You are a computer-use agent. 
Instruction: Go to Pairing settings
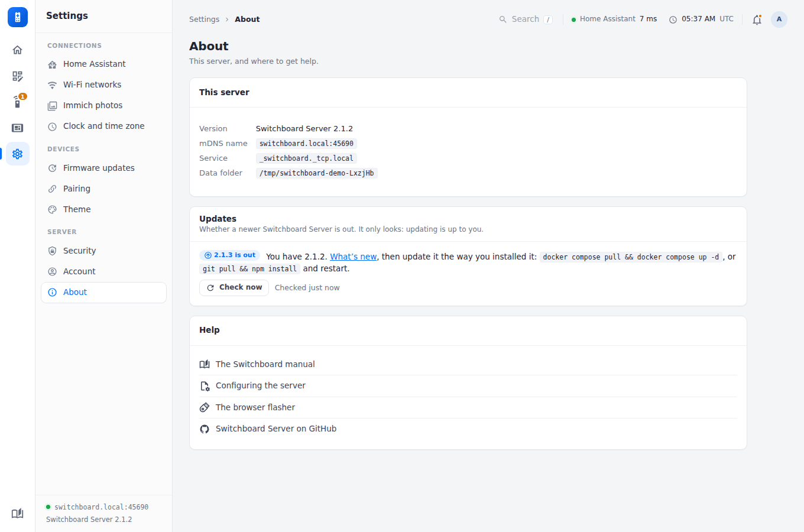pyautogui.click(x=103, y=189)
